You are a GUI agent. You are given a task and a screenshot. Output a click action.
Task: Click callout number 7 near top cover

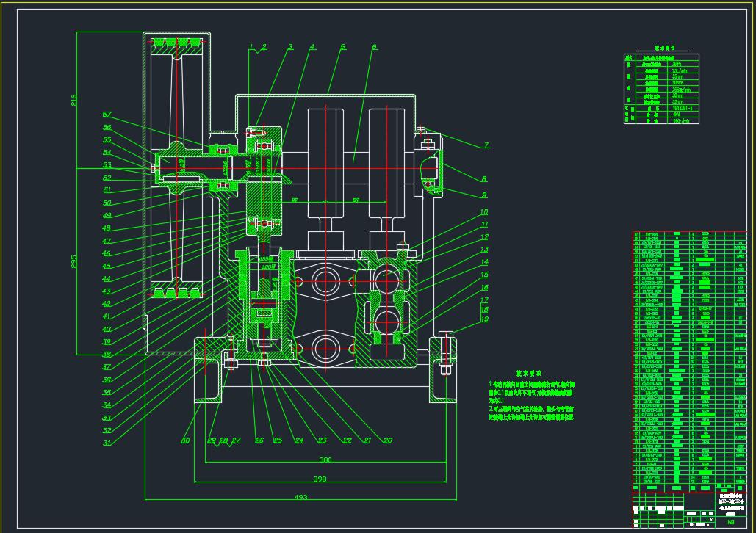[486, 145]
